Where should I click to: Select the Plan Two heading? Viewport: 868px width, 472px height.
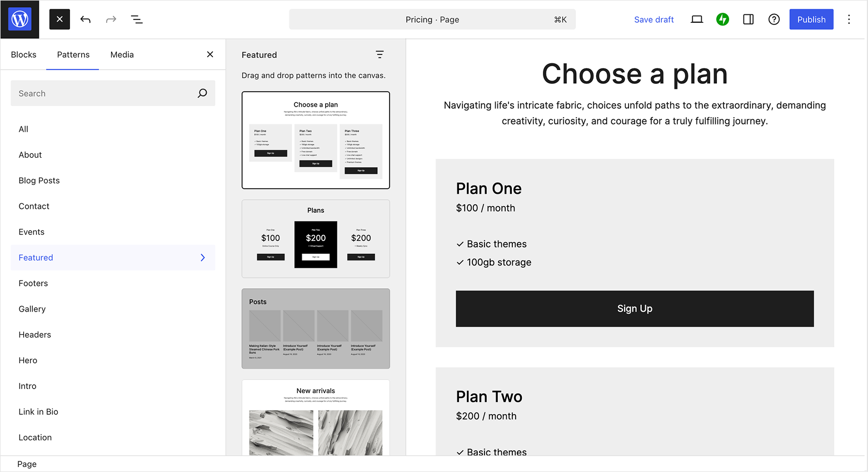(489, 397)
